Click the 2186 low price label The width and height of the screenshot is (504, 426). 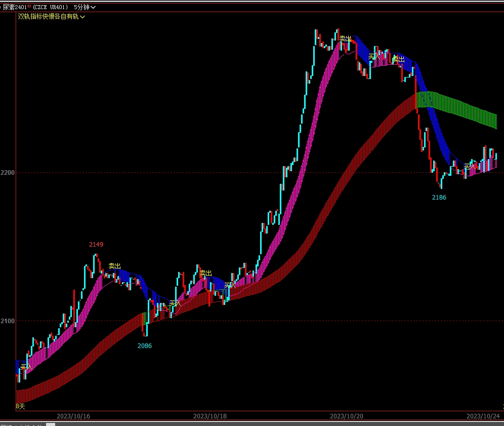point(439,198)
